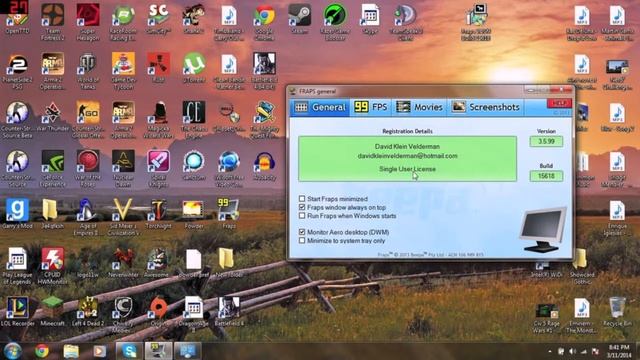Click the red Help button in Fraps
Viewport: 640px width, 360px height.
tap(559, 103)
